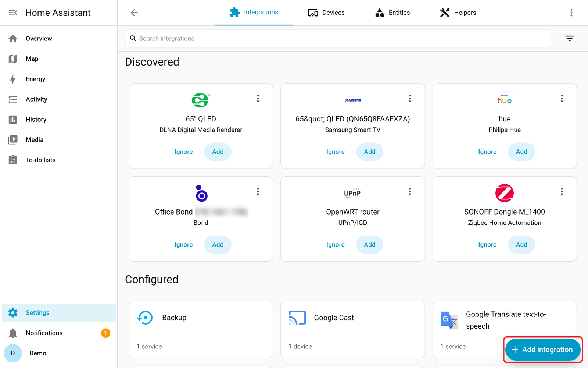The width and height of the screenshot is (588, 368).
Task: Open Settings in the sidebar
Action: (59, 313)
